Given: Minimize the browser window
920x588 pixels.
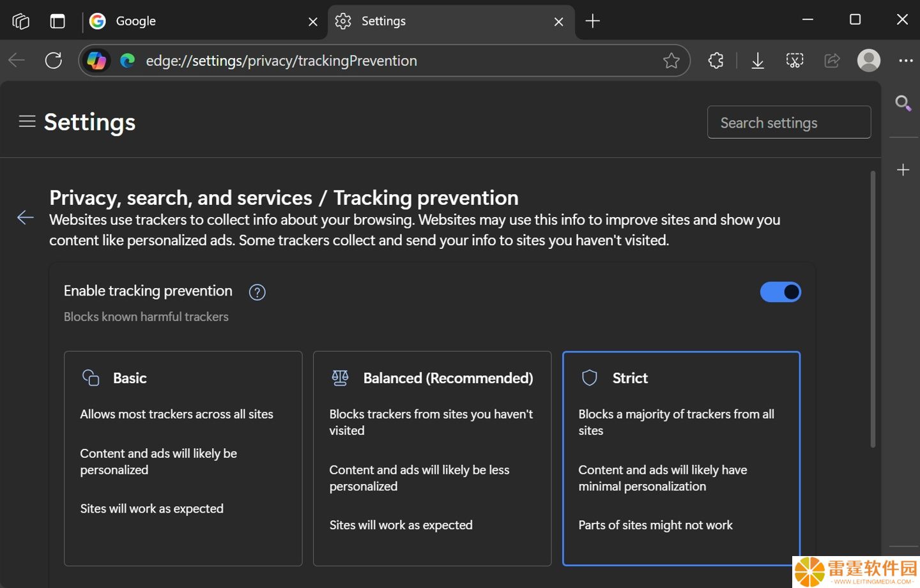Looking at the screenshot, I should tap(808, 20).
